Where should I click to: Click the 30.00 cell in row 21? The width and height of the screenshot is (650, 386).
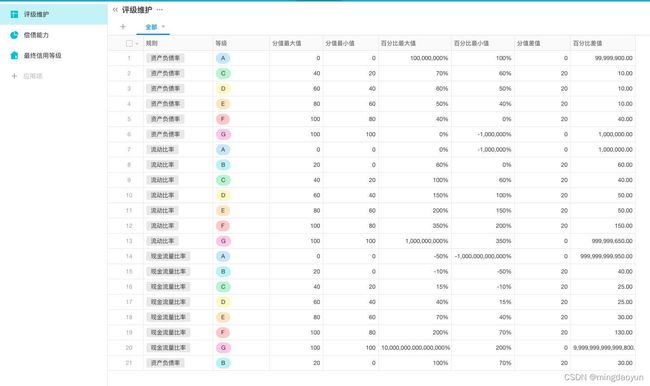[603, 363]
